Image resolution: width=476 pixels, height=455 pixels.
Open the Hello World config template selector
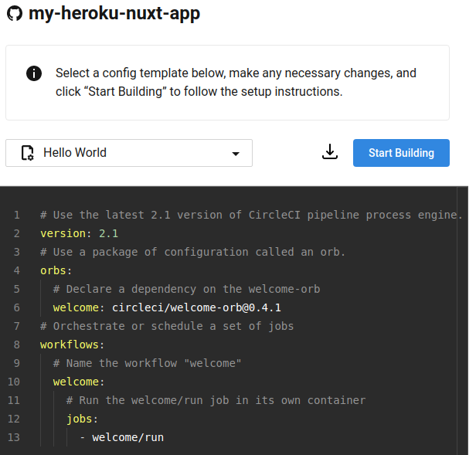pyautogui.click(x=129, y=153)
